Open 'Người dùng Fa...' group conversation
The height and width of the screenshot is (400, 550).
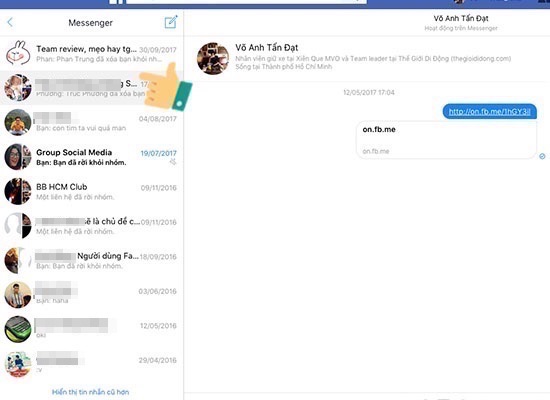pyautogui.click(x=92, y=260)
